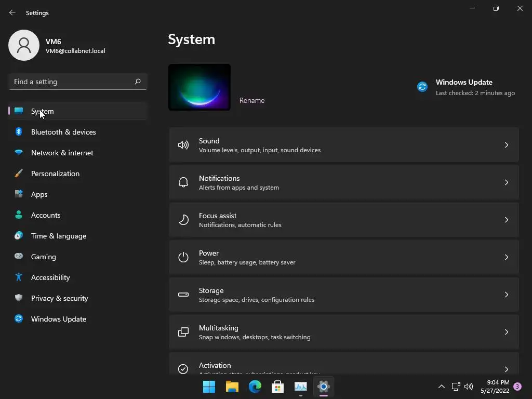Select Bluetooth & devices in the sidebar

tap(78, 131)
